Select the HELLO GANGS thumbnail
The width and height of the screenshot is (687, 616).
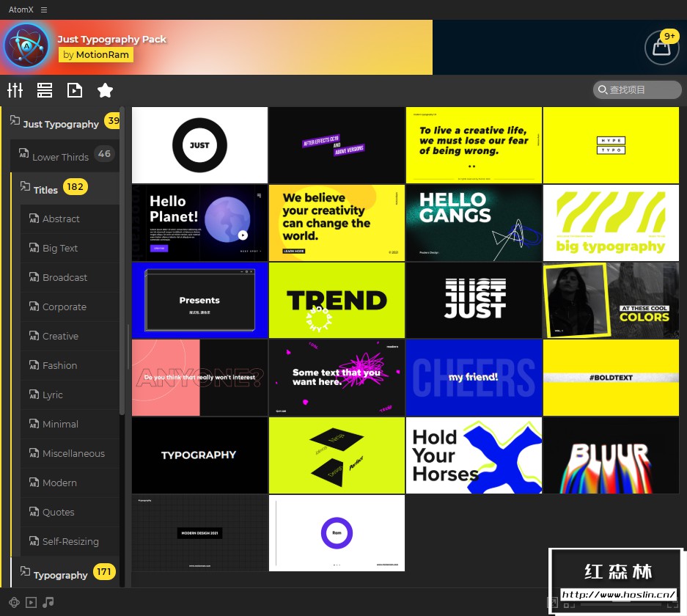[x=474, y=222]
